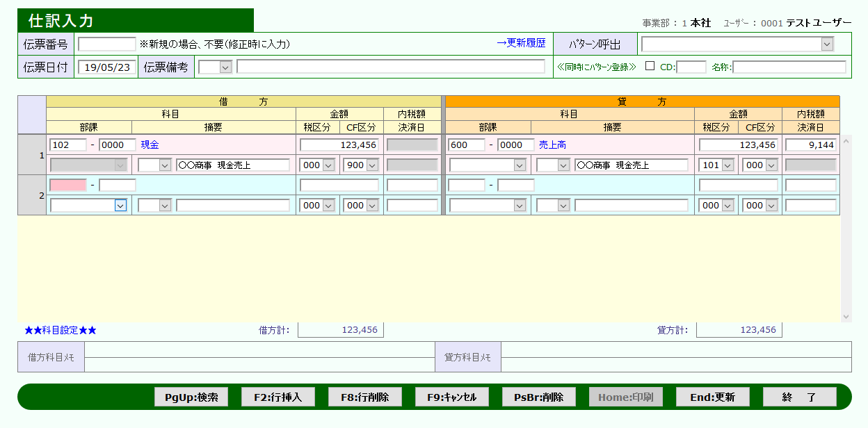This screenshot has height=428, width=868.
Task: Click the 伝票番号 input field
Action: pos(107,44)
